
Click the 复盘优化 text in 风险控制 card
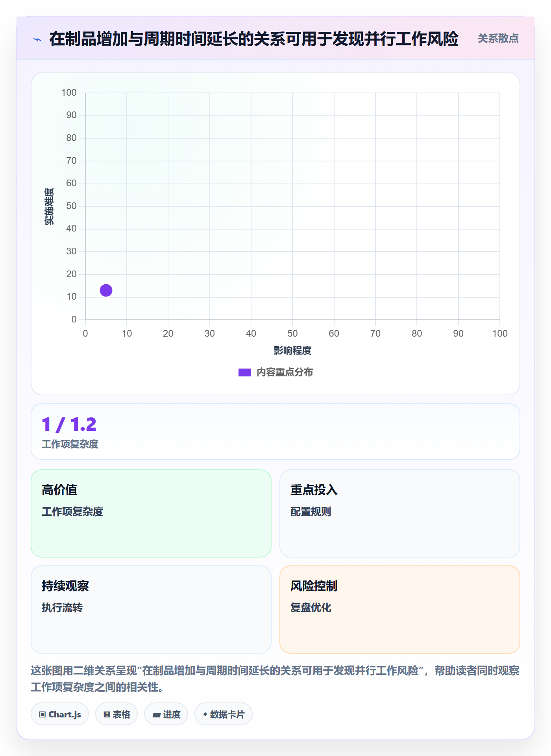(311, 608)
